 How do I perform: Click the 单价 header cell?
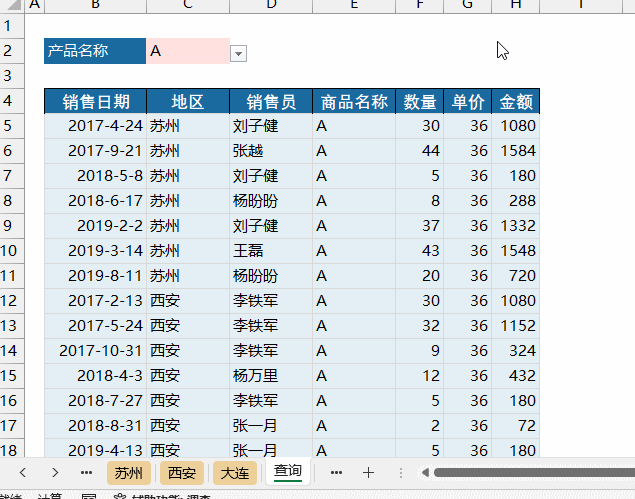point(468,101)
